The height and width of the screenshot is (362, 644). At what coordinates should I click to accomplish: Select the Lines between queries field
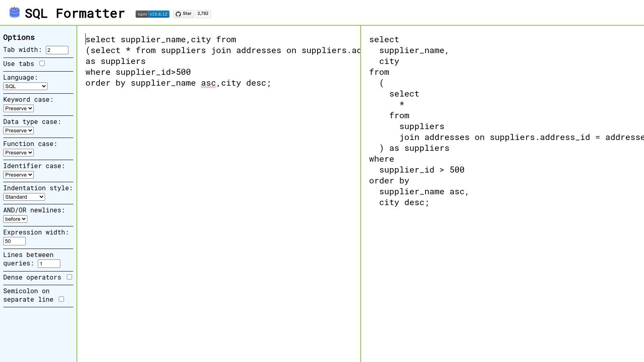coord(49,263)
